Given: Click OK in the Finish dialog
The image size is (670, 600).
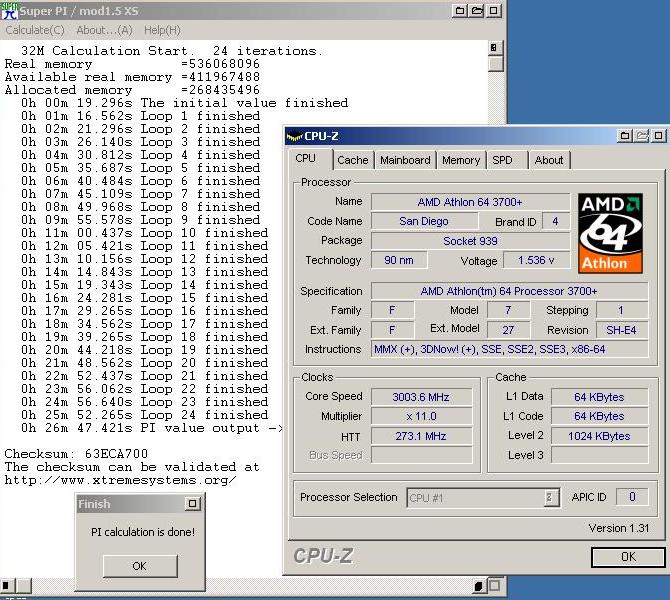Looking at the screenshot, I should pyautogui.click(x=140, y=566).
